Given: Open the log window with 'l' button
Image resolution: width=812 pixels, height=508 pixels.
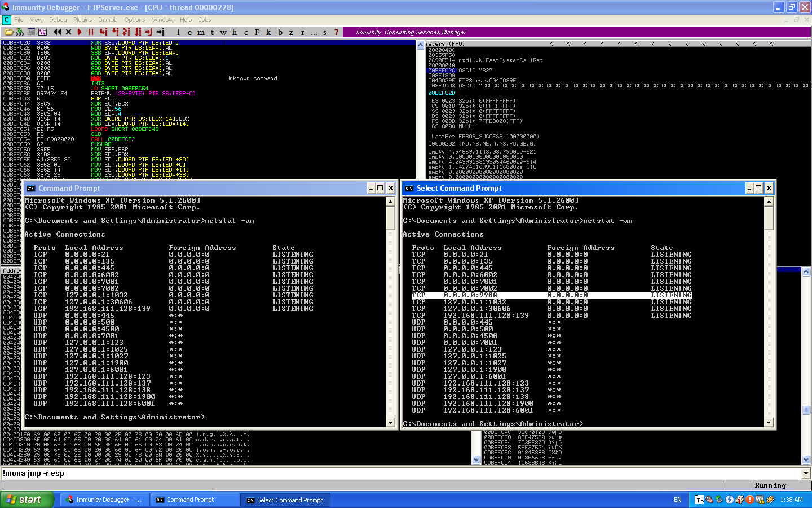Looking at the screenshot, I should click(x=178, y=32).
